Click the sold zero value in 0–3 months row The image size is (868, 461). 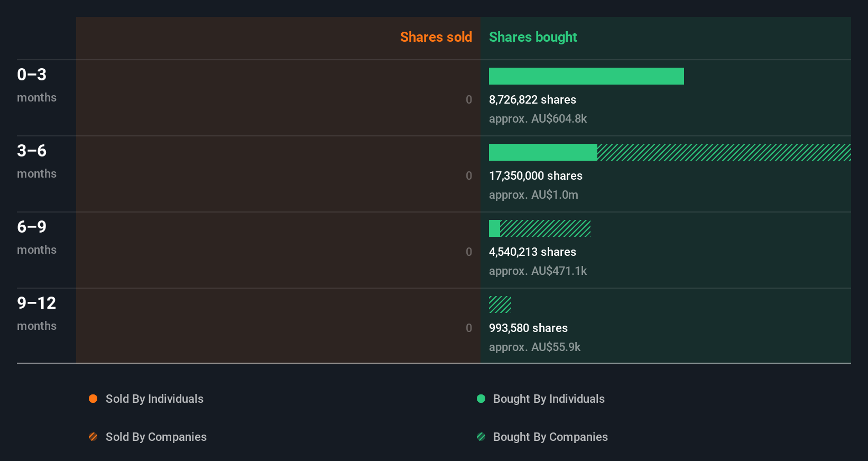click(x=469, y=100)
